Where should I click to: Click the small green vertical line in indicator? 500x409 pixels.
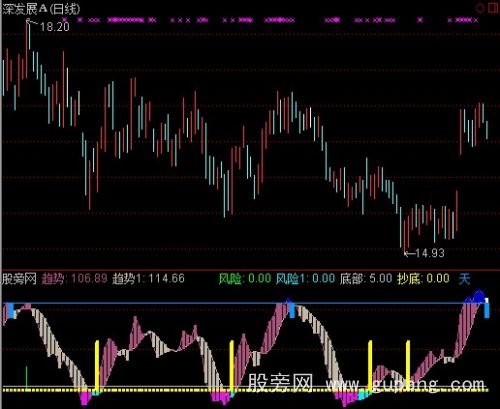pos(27,377)
